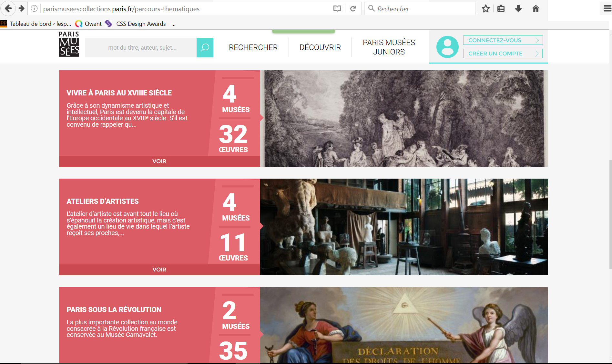Click the Paris Musées logo
Screen dimensions: 612x364
[69, 44]
